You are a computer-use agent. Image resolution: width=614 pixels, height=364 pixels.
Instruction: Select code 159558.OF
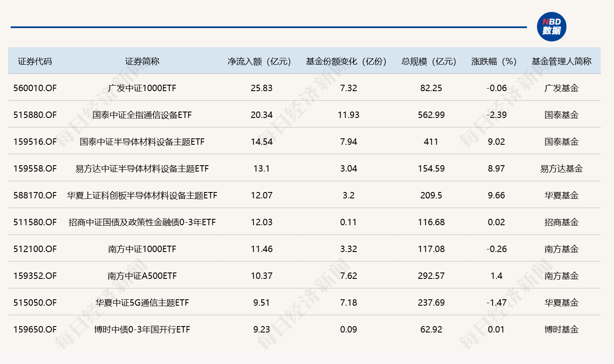click(35, 169)
